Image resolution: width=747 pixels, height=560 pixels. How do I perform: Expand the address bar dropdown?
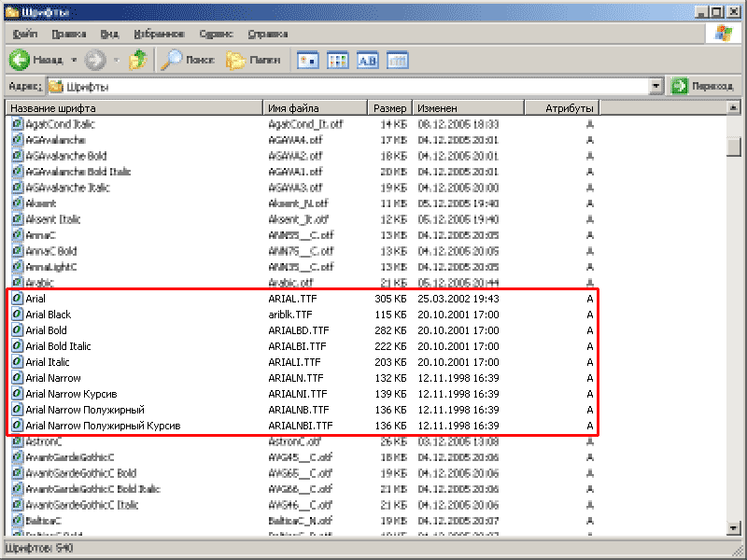click(x=656, y=86)
